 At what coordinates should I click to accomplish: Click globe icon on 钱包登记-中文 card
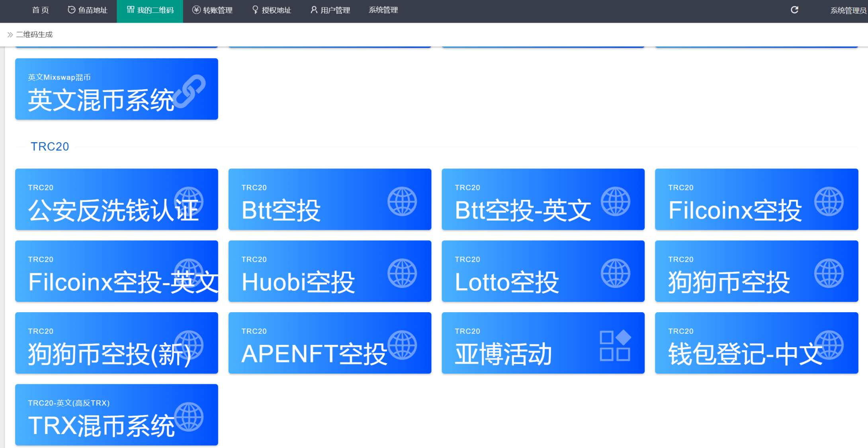(829, 345)
